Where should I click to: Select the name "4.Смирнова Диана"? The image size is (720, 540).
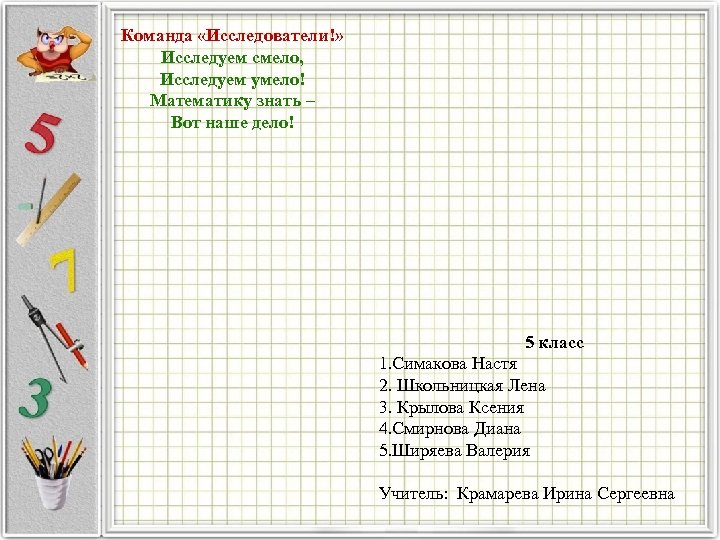click(450, 429)
